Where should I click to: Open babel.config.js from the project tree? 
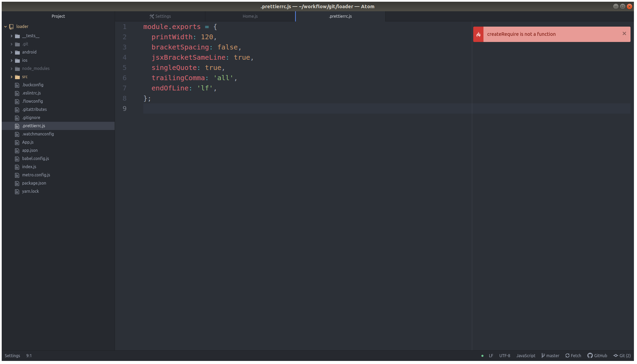click(x=35, y=158)
